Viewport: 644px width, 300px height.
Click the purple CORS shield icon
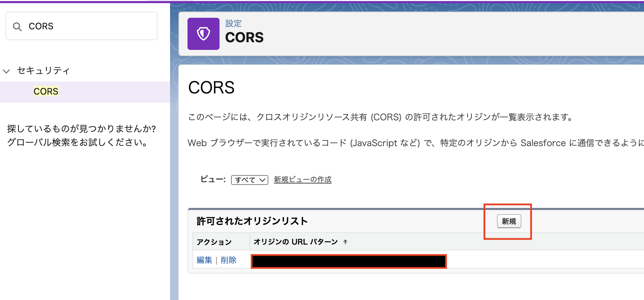pos(204,34)
